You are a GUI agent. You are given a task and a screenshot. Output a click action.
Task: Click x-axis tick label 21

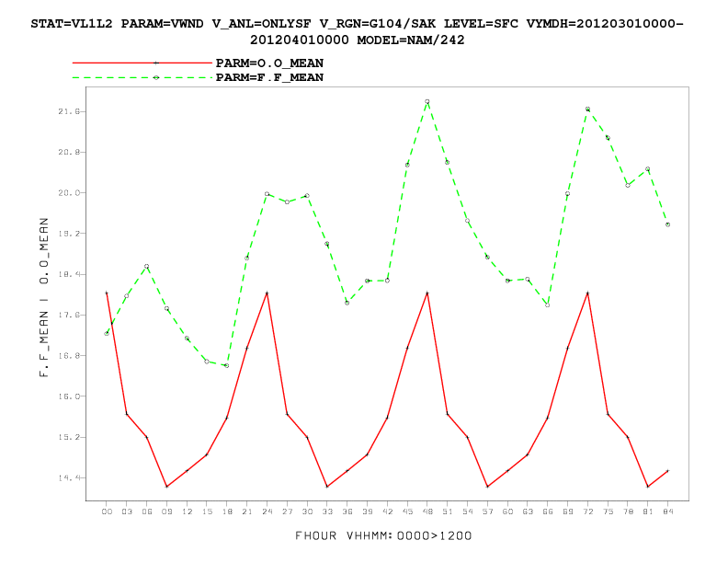247,511
